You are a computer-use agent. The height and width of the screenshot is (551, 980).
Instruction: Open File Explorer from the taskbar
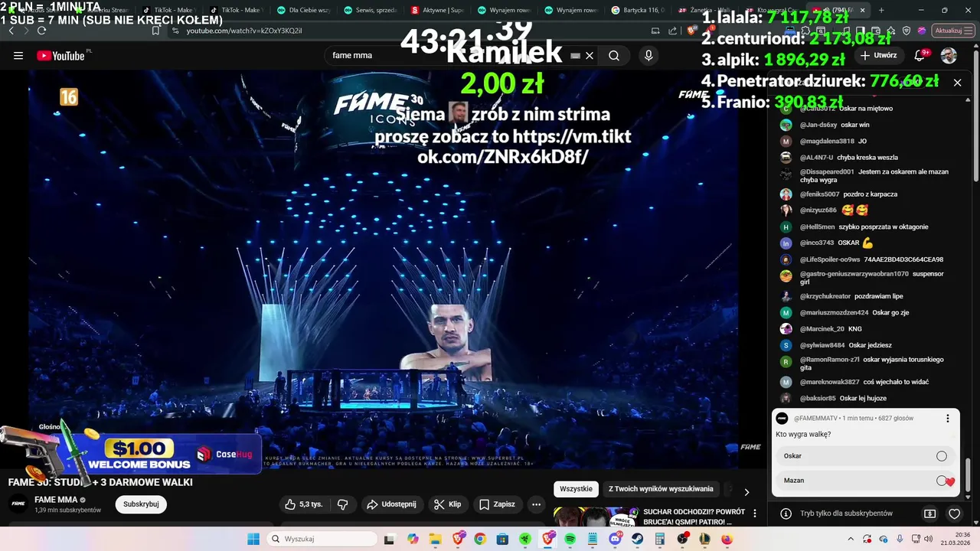(435, 539)
